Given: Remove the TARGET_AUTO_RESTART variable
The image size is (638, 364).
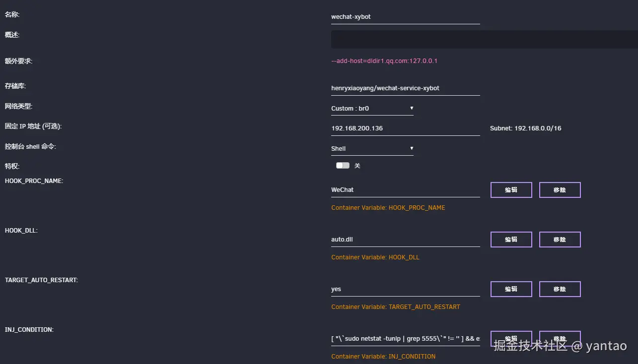Looking at the screenshot, I should 560,289.
